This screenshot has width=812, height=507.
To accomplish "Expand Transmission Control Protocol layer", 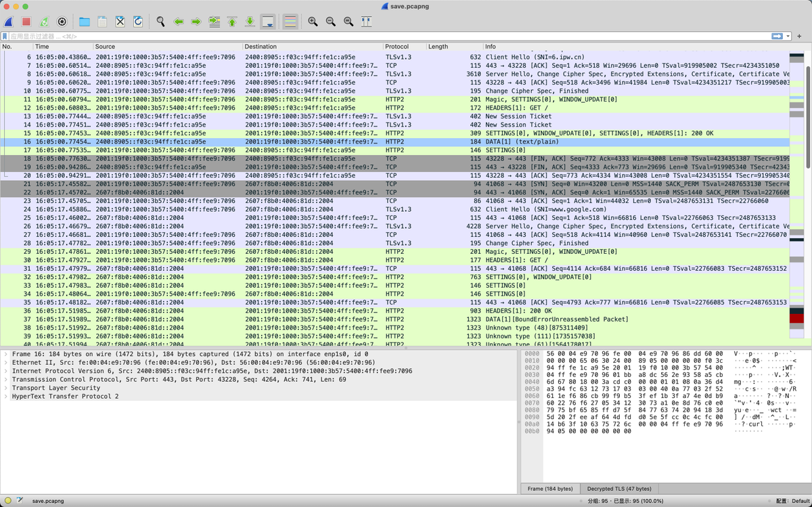I will pyautogui.click(x=5, y=379).
